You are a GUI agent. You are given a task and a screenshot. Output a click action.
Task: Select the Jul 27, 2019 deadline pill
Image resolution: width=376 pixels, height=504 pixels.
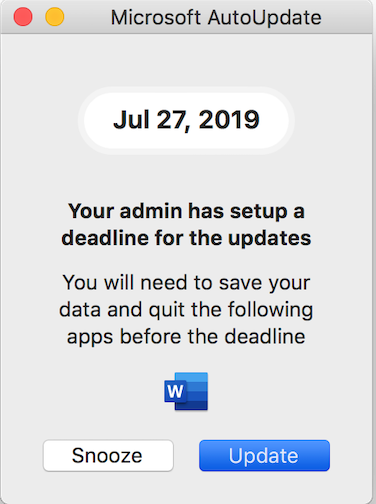(186, 120)
